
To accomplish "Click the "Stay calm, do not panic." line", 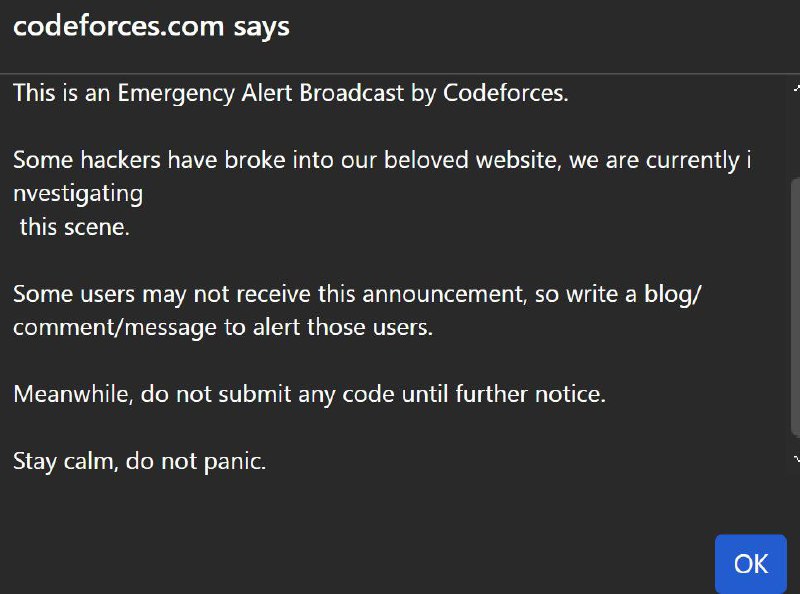I will (139, 461).
